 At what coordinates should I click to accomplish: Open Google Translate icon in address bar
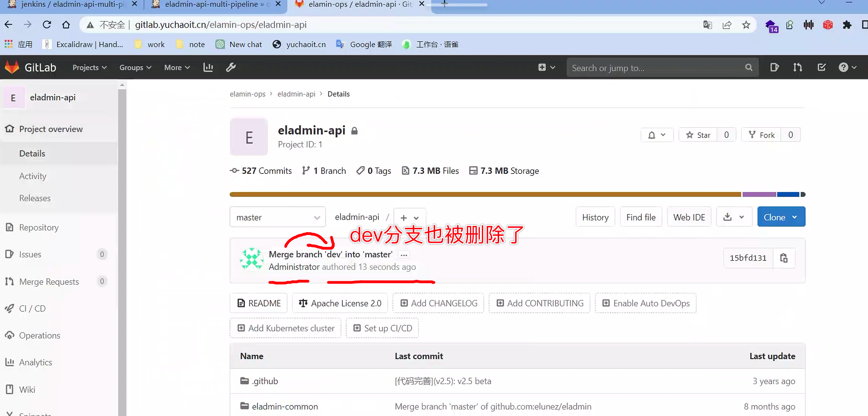707,25
